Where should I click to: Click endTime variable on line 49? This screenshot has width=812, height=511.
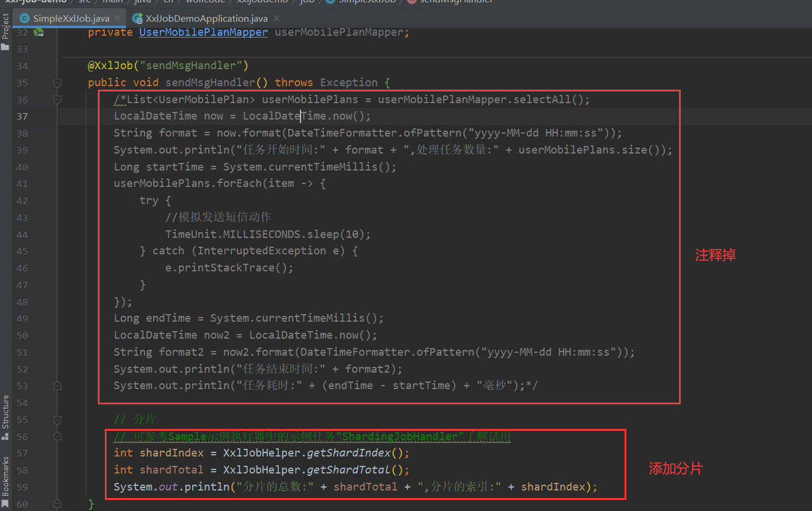point(169,318)
